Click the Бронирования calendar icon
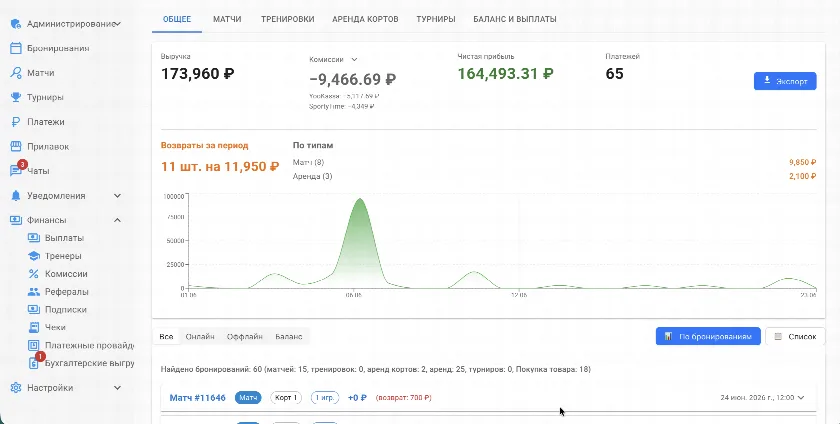This screenshot has height=424, width=840. [x=16, y=48]
